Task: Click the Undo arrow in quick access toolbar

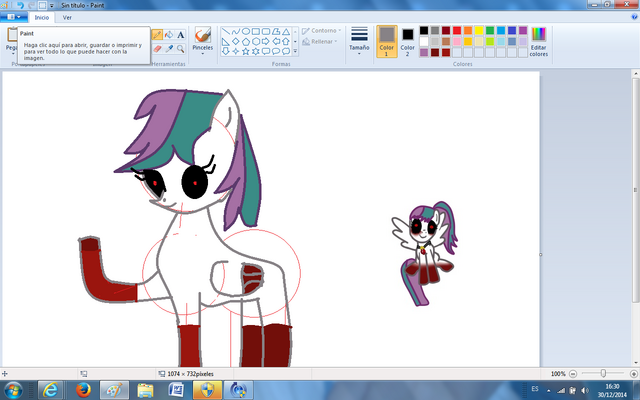Action: [x=20, y=5]
